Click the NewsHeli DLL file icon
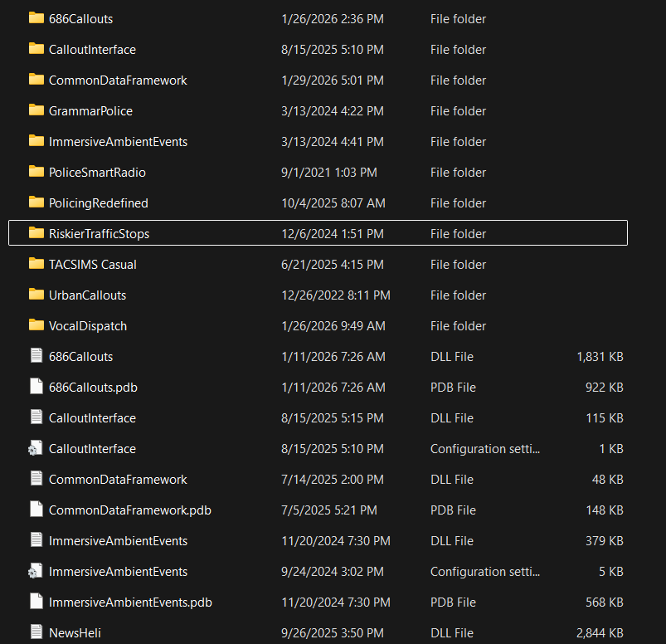 36,632
